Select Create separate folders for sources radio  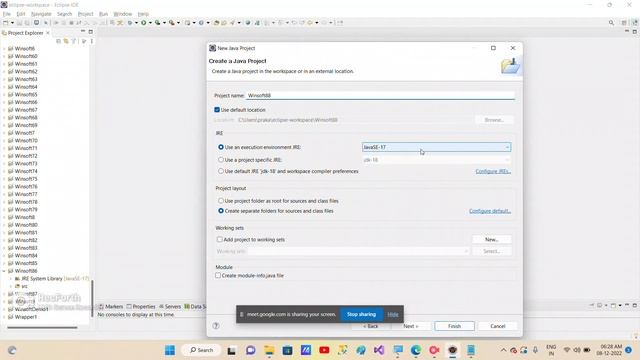[x=221, y=211]
